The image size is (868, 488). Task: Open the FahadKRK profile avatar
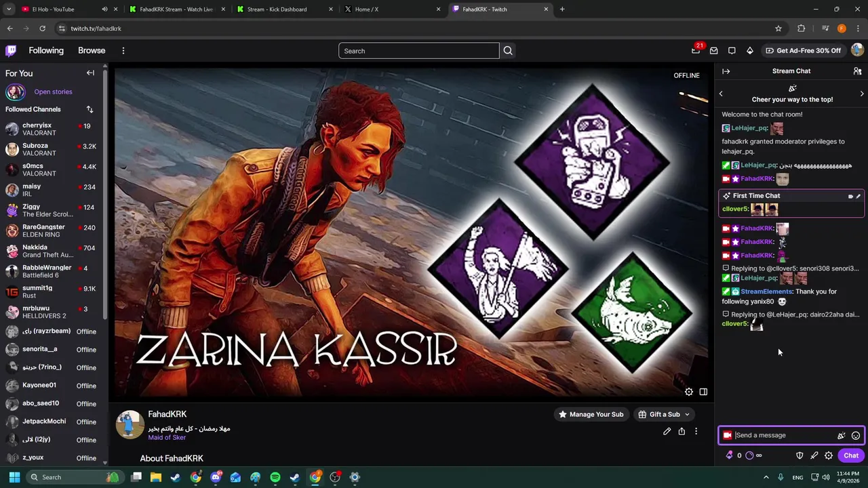tap(130, 424)
